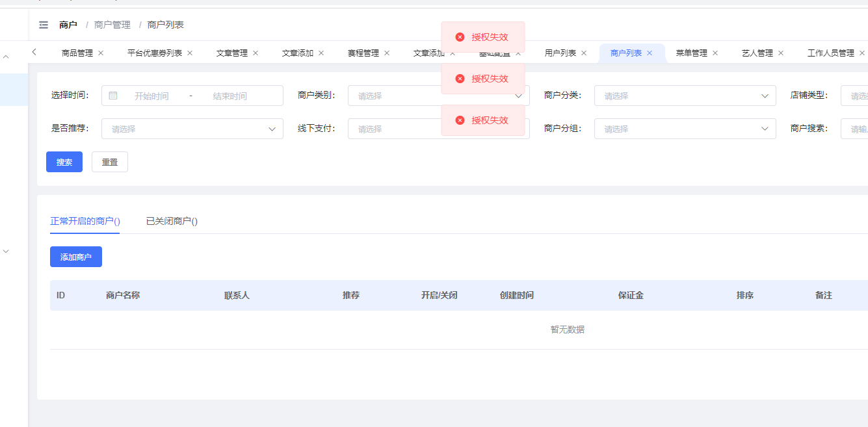868x427 pixels.
Task: Close the active 商户列表 tab
Action: tap(650, 53)
